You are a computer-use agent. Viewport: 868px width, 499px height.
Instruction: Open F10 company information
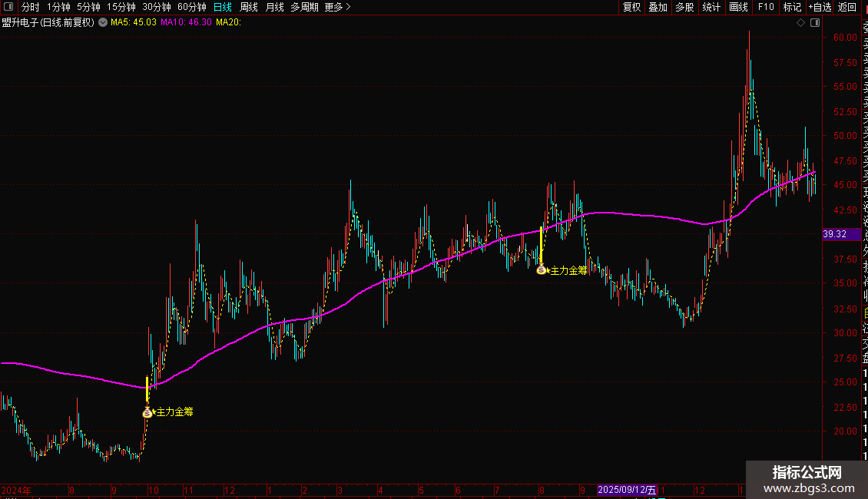click(x=766, y=7)
